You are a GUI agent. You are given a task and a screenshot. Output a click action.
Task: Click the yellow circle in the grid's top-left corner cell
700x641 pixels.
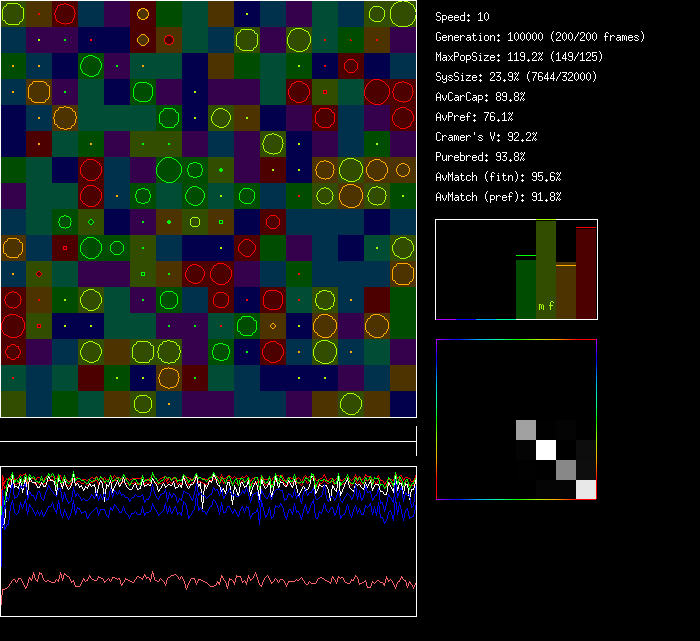pyautogui.click(x=13, y=13)
